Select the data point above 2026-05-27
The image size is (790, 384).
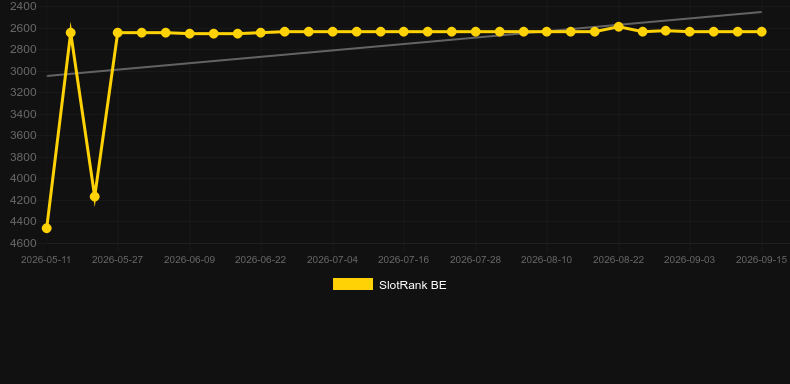click(x=118, y=33)
